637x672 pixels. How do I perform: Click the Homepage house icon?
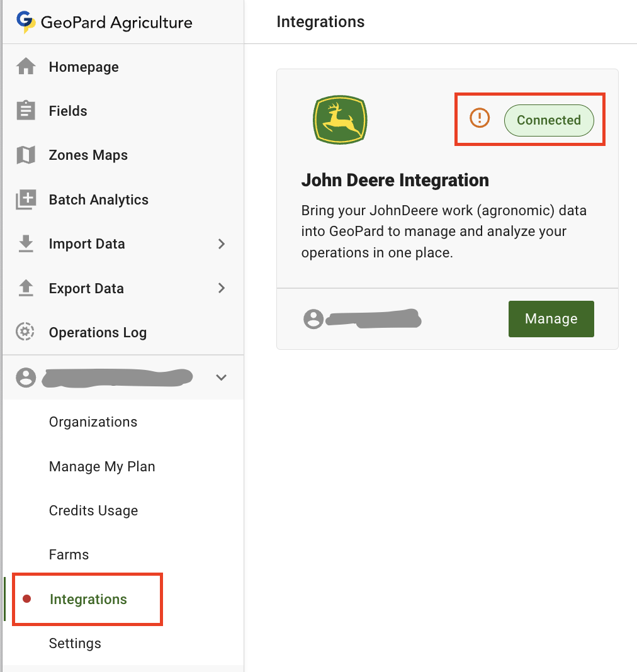pos(26,67)
